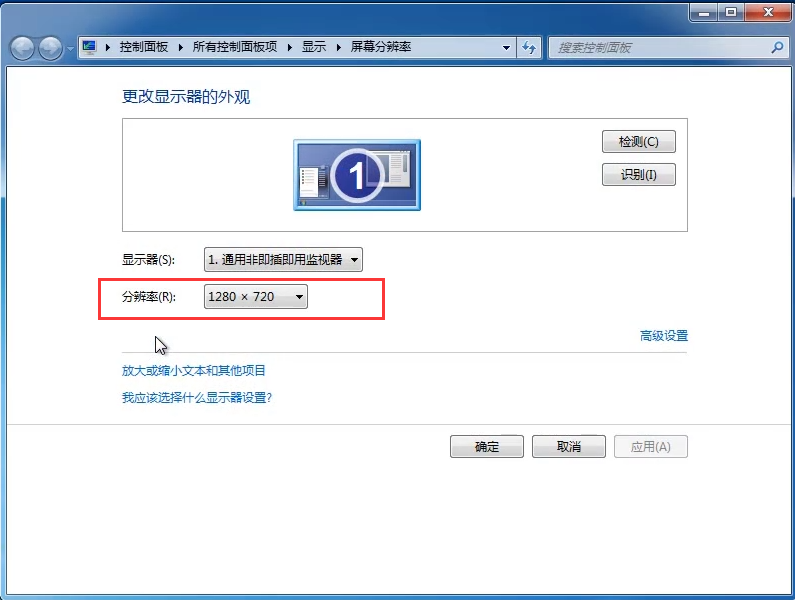Click the 显示器(S): label
Screen dimensions: 795x600
[x=148, y=260]
